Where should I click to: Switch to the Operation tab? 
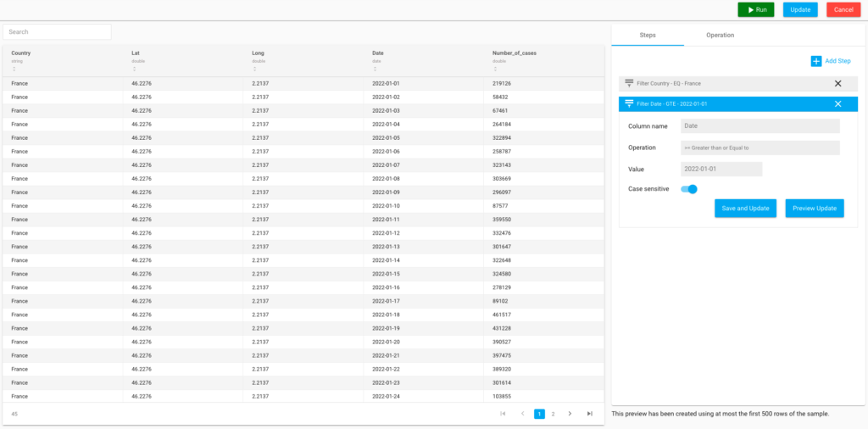click(x=720, y=35)
